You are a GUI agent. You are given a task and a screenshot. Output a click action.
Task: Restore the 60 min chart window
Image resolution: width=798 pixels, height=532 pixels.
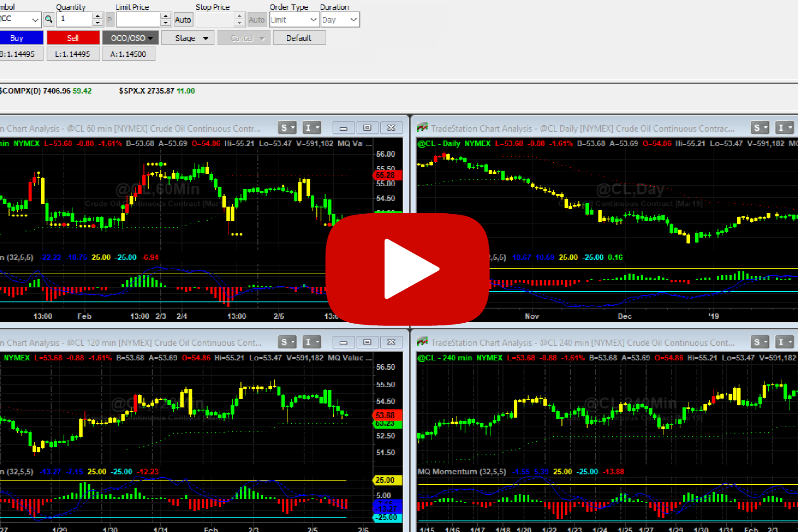pyautogui.click(x=367, y=128)
